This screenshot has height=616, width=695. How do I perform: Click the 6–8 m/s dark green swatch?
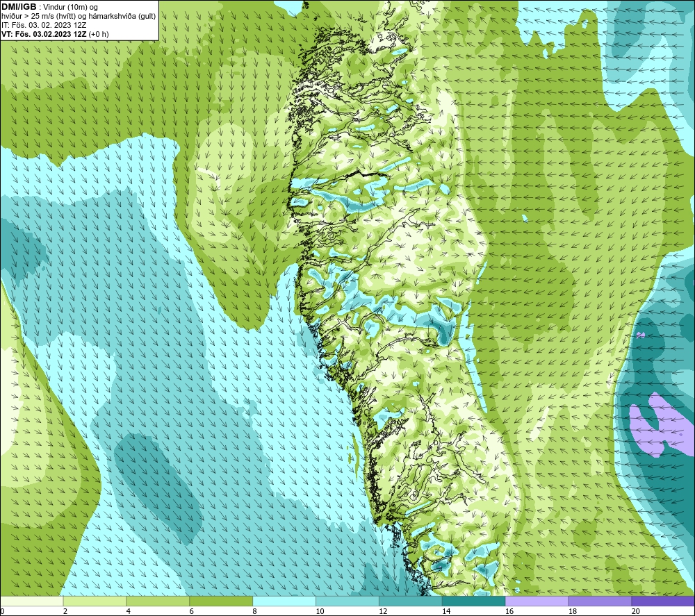[221, 601]
